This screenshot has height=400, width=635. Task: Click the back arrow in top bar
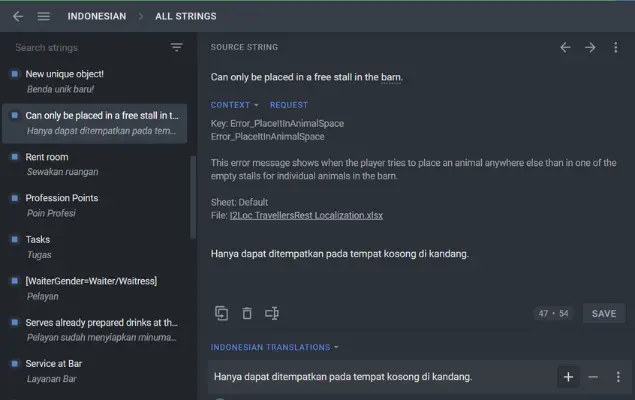18,16
